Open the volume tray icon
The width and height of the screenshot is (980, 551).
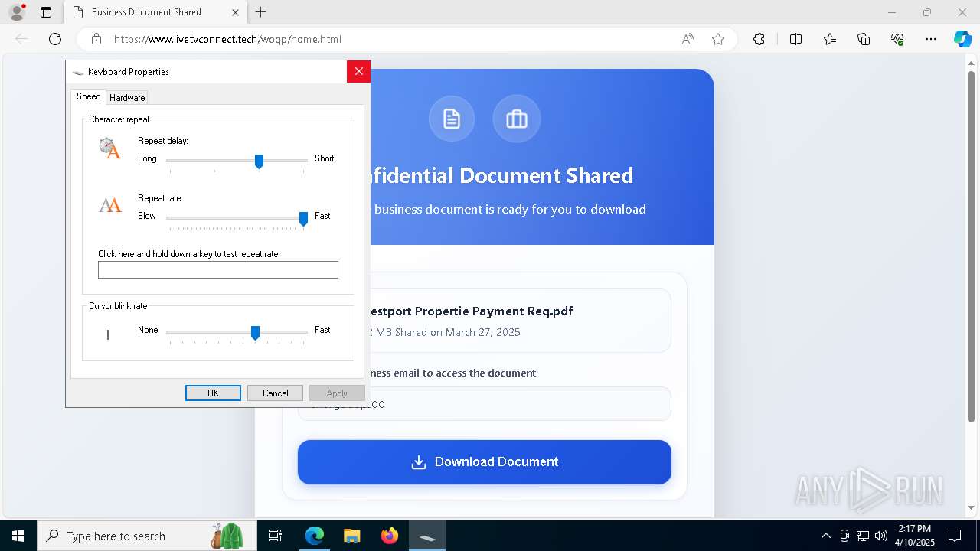[881, 536]
